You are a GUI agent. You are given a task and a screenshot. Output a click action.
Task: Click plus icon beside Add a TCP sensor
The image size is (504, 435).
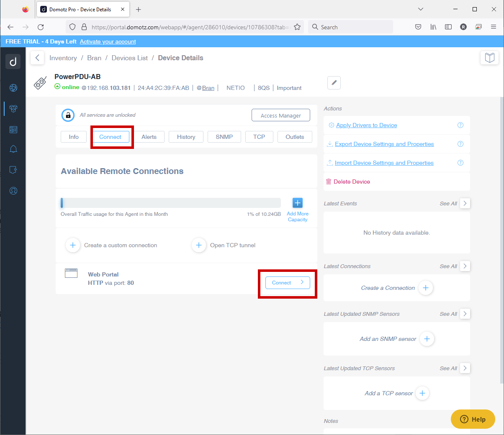pyautogui.click(x=422, y=393)
